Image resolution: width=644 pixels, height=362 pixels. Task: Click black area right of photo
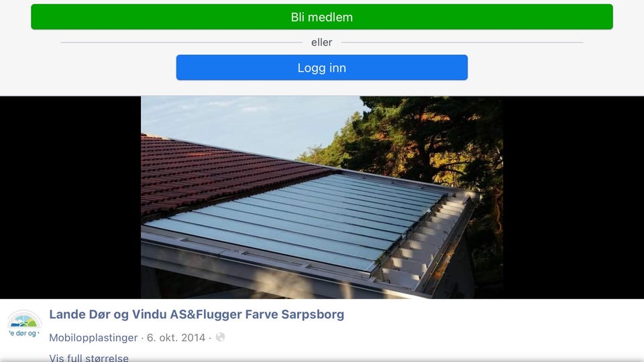574,197
